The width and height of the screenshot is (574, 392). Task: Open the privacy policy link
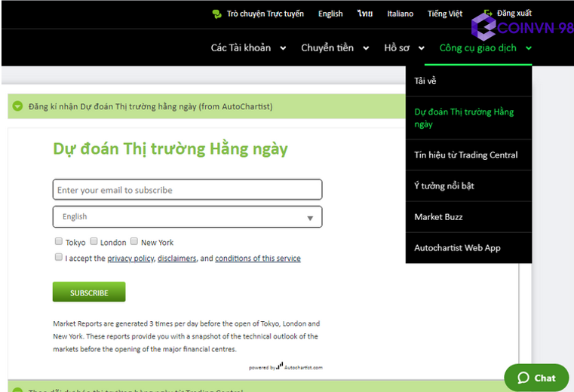tap(130, 259)
